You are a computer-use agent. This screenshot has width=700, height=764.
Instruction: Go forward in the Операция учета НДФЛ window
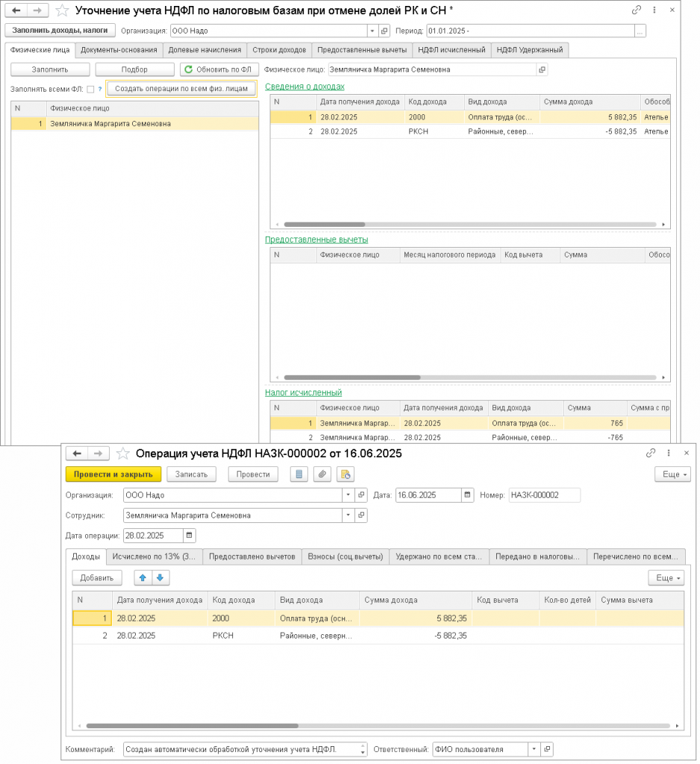(98, 454)
